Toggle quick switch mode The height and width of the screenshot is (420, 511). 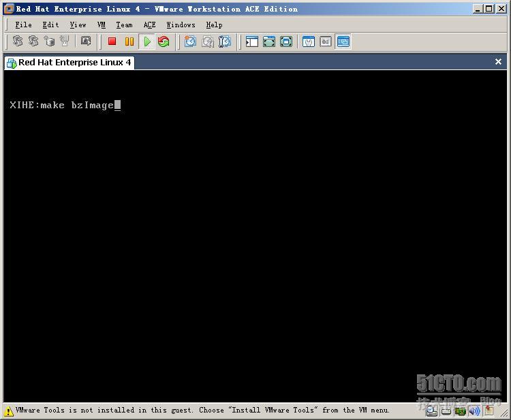coord(286,42)
